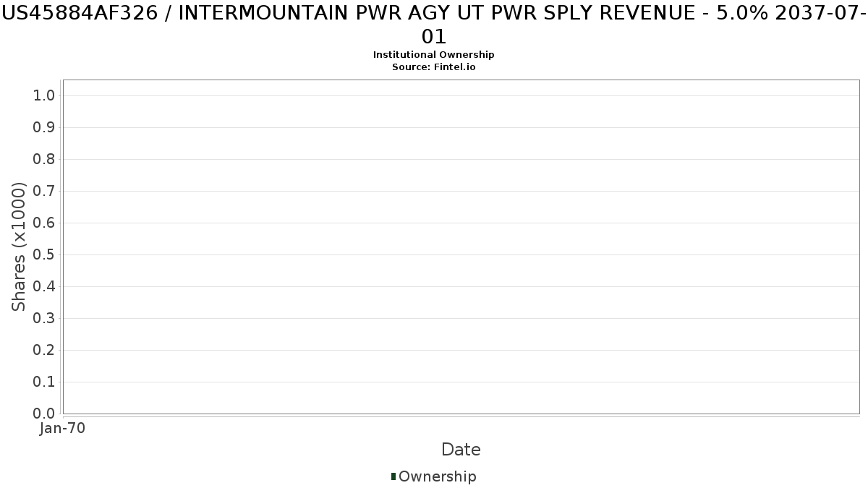868x488 pixels.
Task: Pick the 0.6 y-axis tick label
Action: click(44, 223)
